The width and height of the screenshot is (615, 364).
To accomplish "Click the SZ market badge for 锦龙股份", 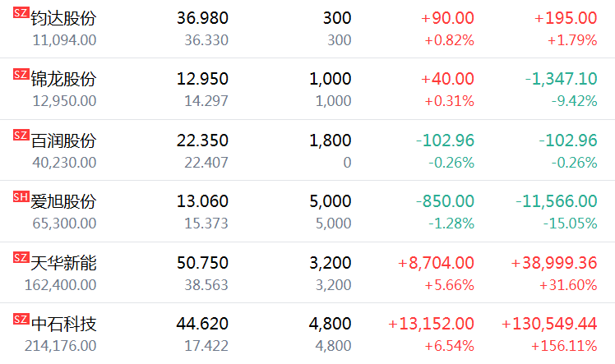I will 21,75.
